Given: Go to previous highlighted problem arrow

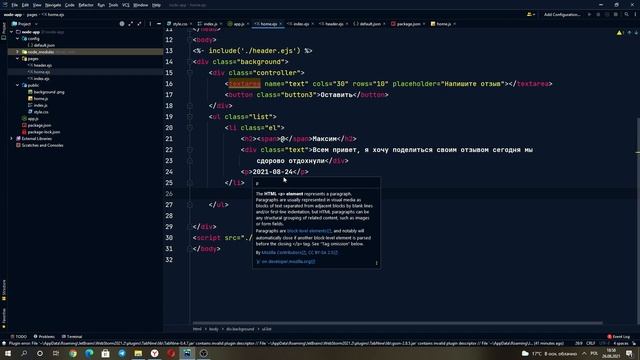Looking at the screenshot, I should 629,33.
